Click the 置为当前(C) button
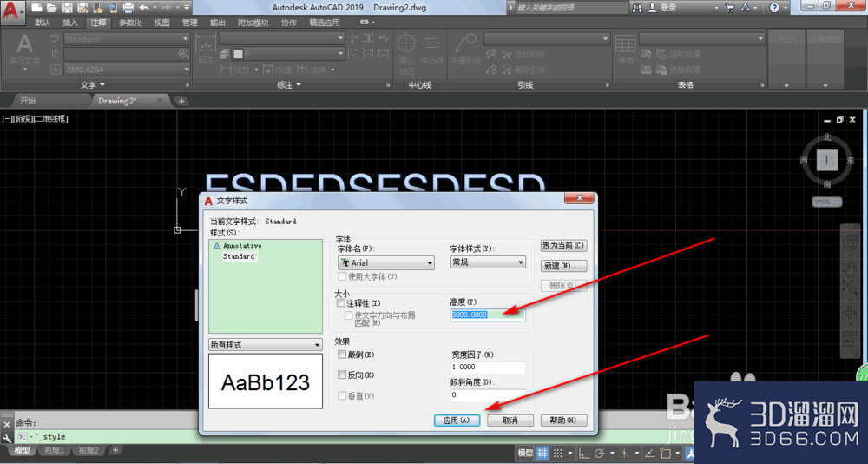Viewport: 868px width, 464px height. 563,246
